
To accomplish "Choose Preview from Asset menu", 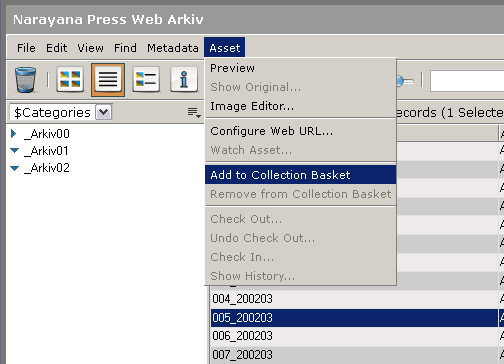I will 300,68.
